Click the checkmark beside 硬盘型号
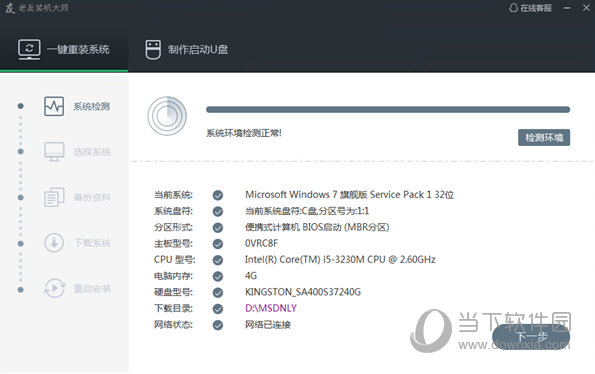 point(218,292)
